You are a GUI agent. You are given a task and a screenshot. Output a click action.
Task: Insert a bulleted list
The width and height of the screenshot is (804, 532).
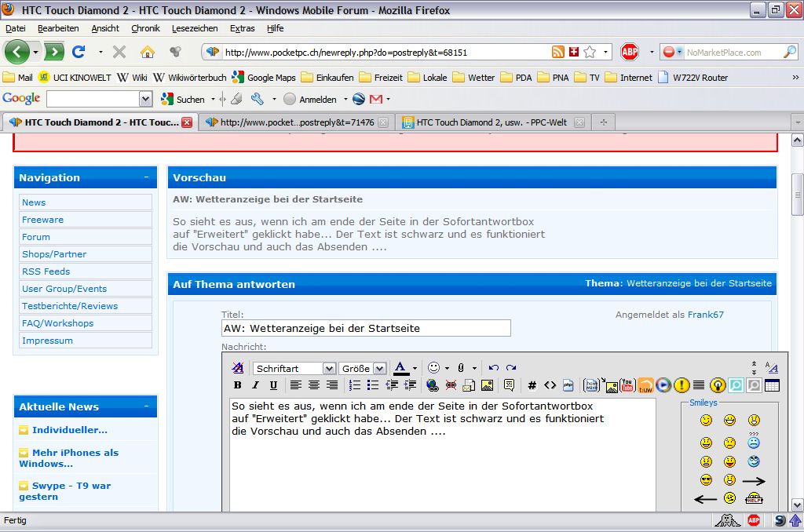pyautogui.click(x=373, y=385)
